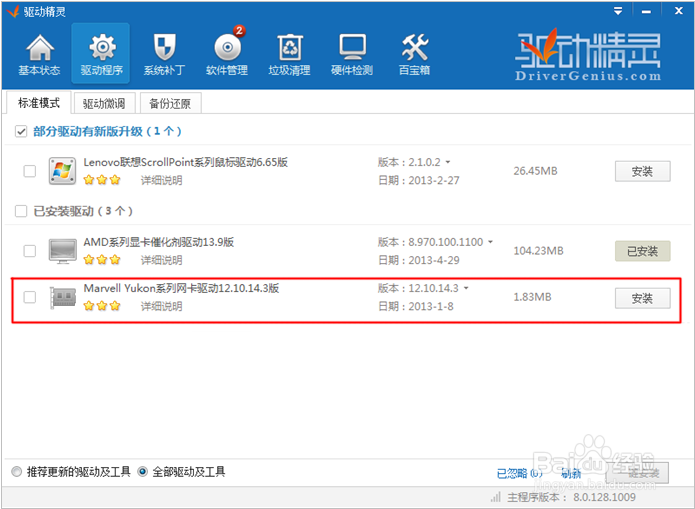Click the star rating of Marvell driver
This screenshot has width=695, height=509.
[x=102, y=305]
